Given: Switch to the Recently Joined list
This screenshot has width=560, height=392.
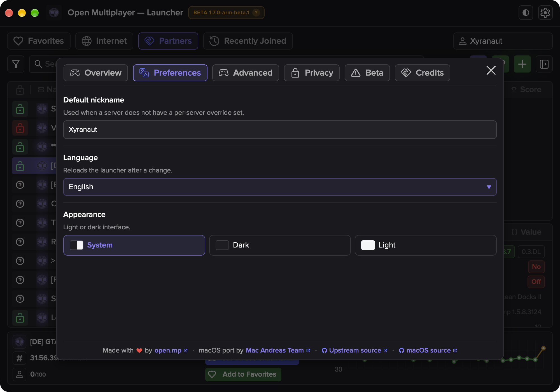Looking at the screenshot, I should pos(248,41).
